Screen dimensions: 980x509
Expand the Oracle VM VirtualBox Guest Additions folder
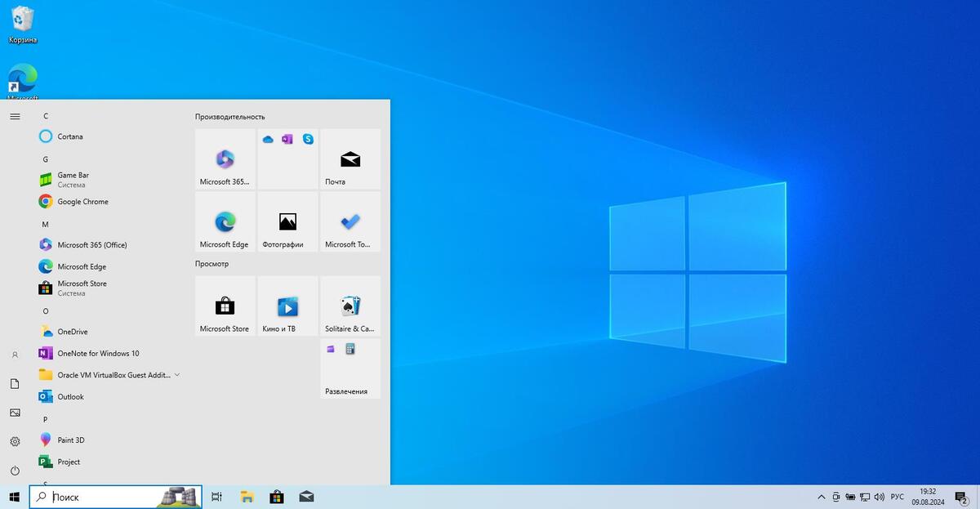[109, 375]
